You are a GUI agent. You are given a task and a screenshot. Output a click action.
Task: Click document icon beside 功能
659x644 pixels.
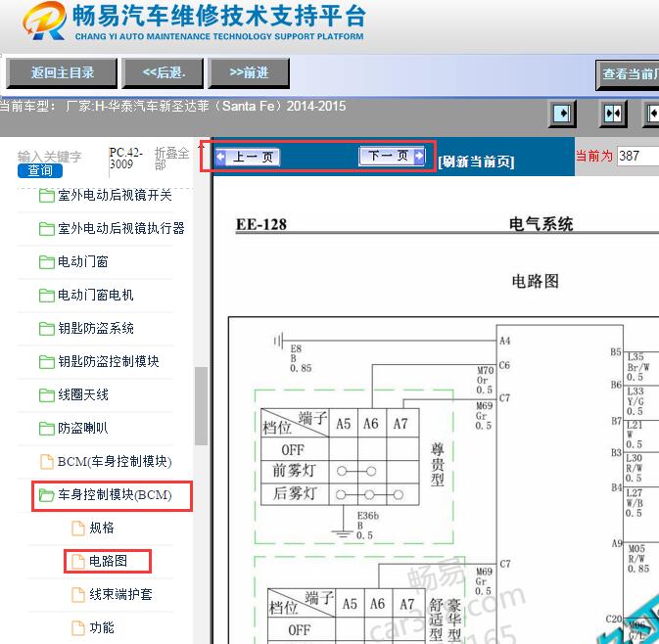coord(78,627)
